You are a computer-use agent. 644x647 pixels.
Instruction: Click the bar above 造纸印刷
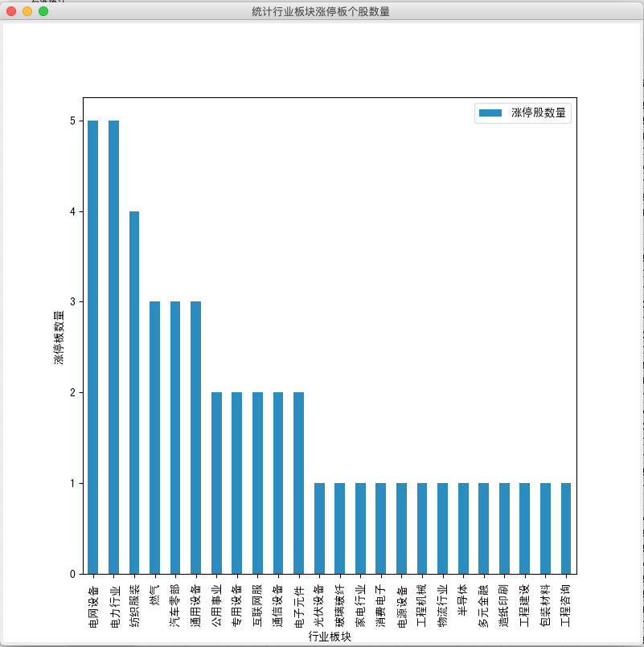pyautogui.click(x=504, y=529)
